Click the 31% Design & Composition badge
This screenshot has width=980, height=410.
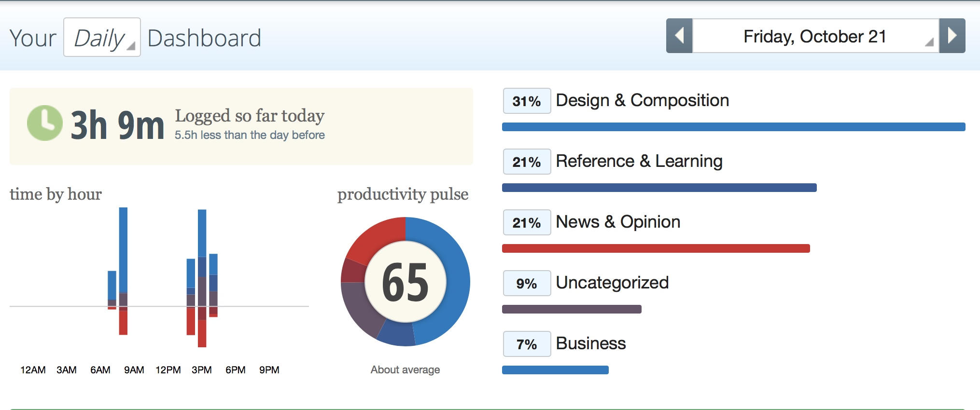527,101
